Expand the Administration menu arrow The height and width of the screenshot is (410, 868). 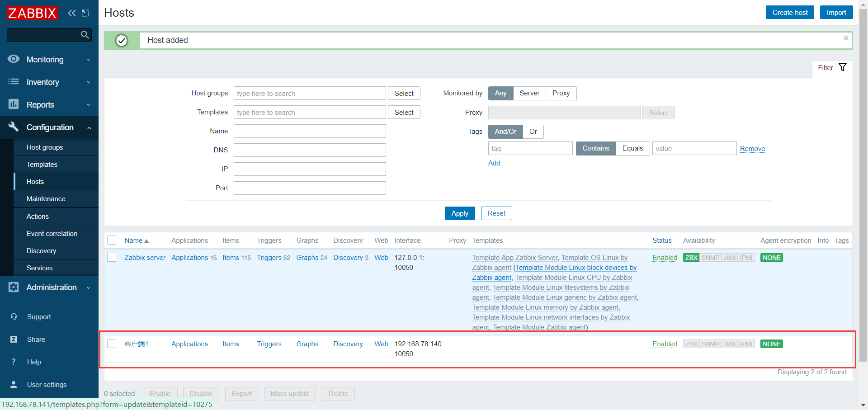tap(89, 287)
